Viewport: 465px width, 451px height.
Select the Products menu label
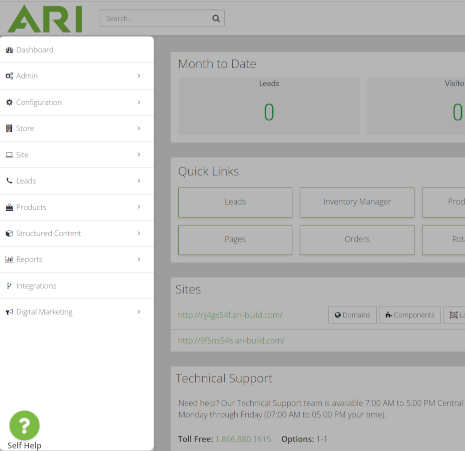pyautogui.click(x=31, y=207)
